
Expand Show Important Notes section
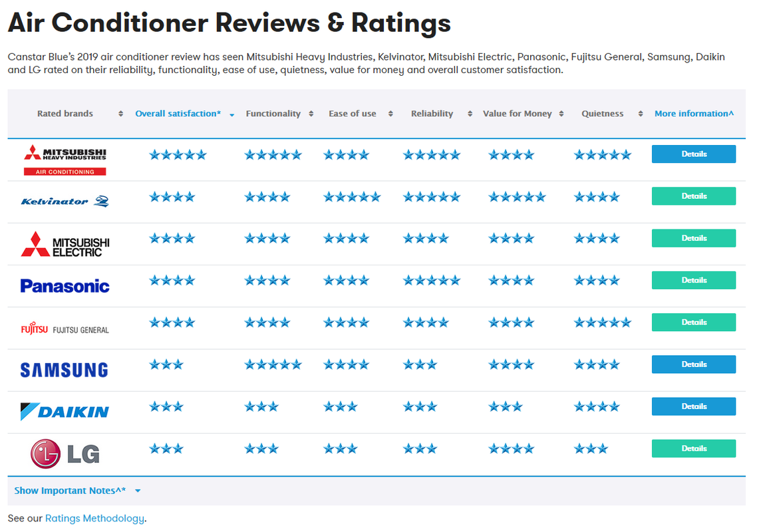pyautogui.click(x=77, y=491)
